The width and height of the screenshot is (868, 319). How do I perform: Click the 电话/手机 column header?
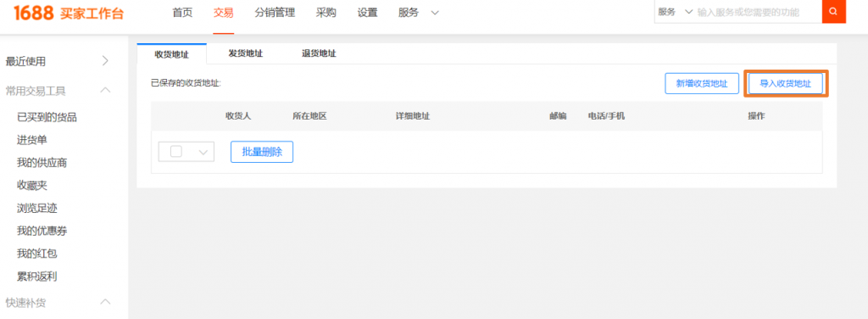tap(606, 116)
